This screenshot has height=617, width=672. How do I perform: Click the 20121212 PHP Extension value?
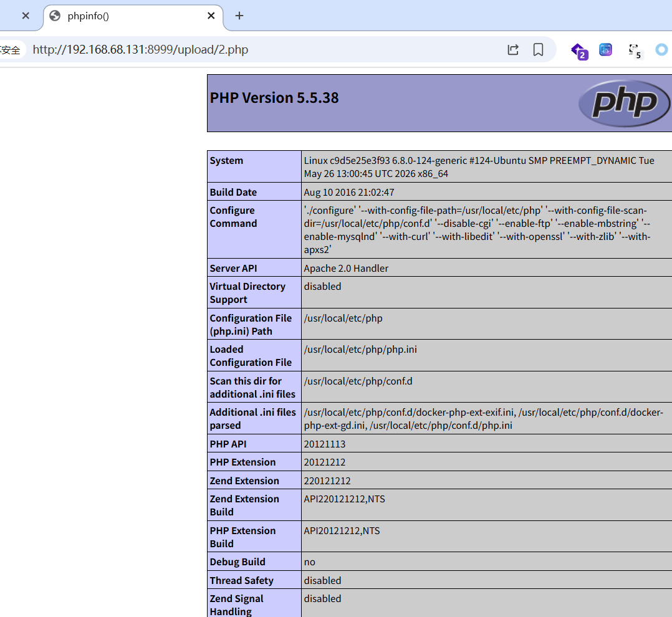coord(324,462)
